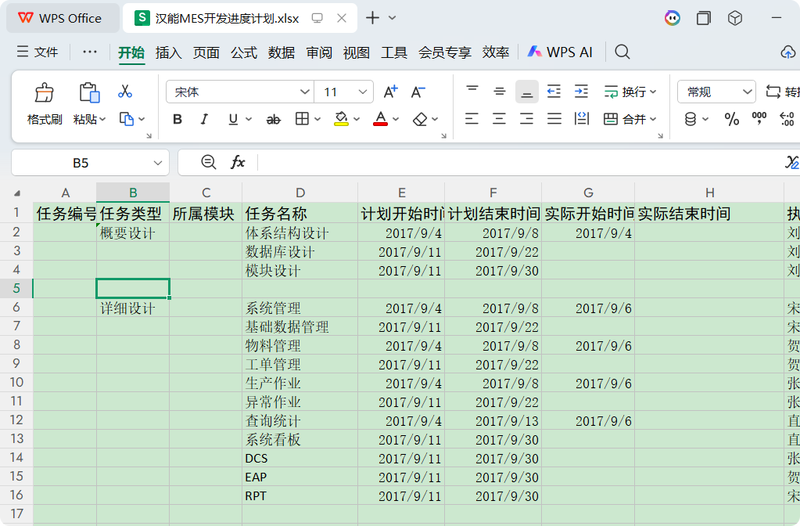The width and height of the screenshot is (800, 526).
Task: Align cell content to top
Action: pos(472,91)
